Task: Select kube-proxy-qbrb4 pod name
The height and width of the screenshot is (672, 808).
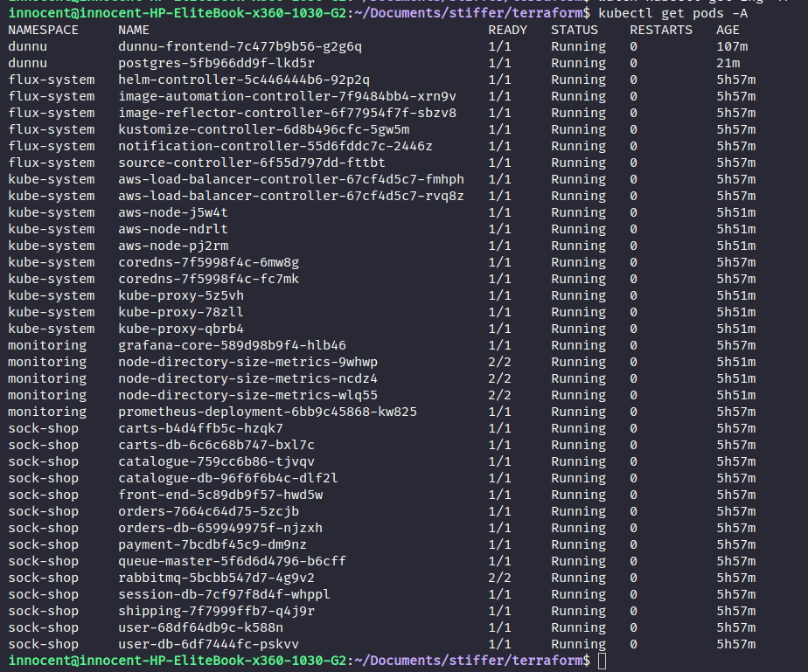Action: (181, 329)
